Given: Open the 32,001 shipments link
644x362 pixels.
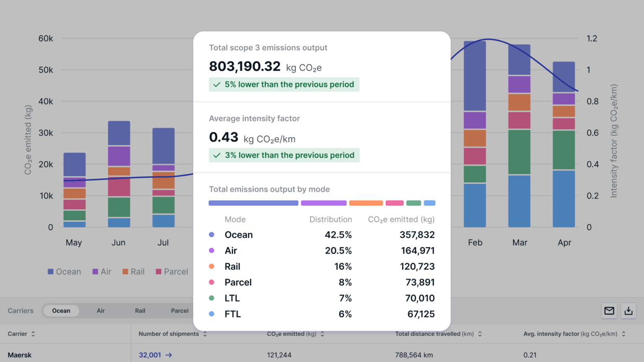Looking at the screenshot, I should click(149, 355).
